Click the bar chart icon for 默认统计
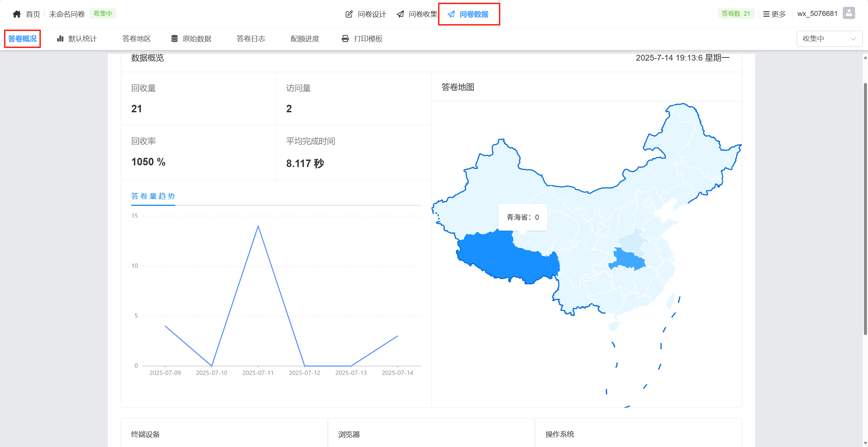This screenshot has height=447, width=868. point(60,38)
